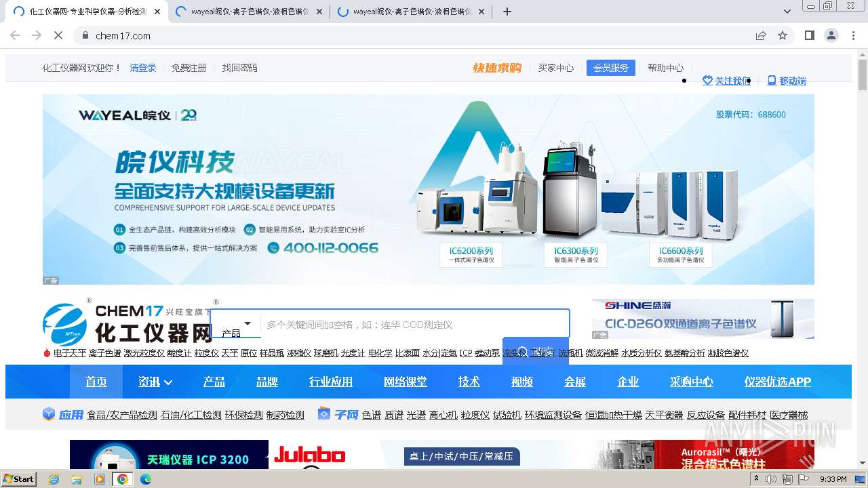The height and width of the screenshot is (488, 868).
Task: Open SHINE CIC-D260 ad banner
Action: pos(703,319)
